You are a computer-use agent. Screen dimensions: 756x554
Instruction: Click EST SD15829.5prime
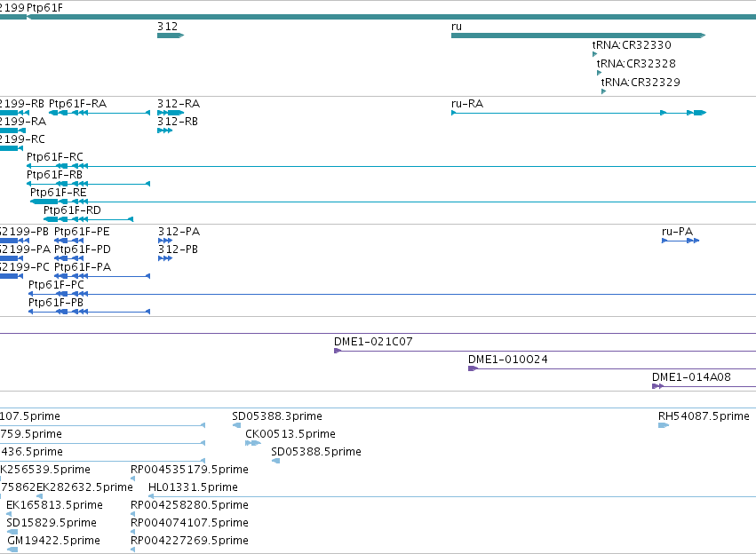click(52, 523)
